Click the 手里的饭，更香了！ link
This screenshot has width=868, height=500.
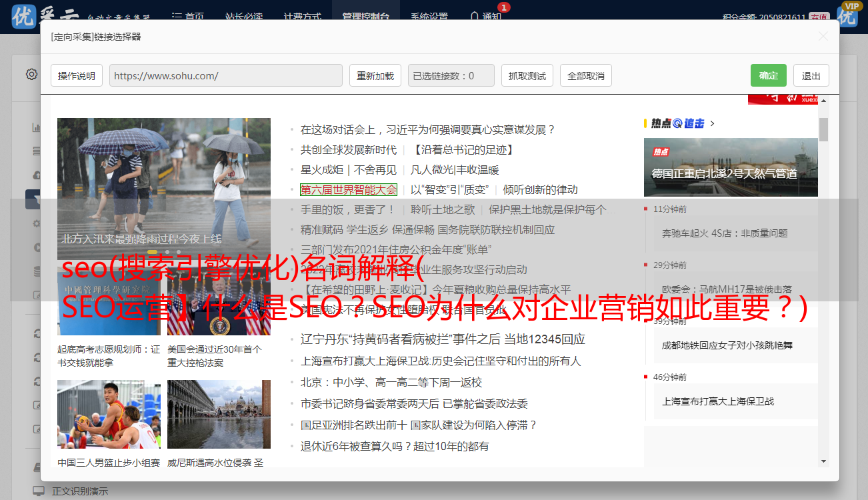coord(348,210)
